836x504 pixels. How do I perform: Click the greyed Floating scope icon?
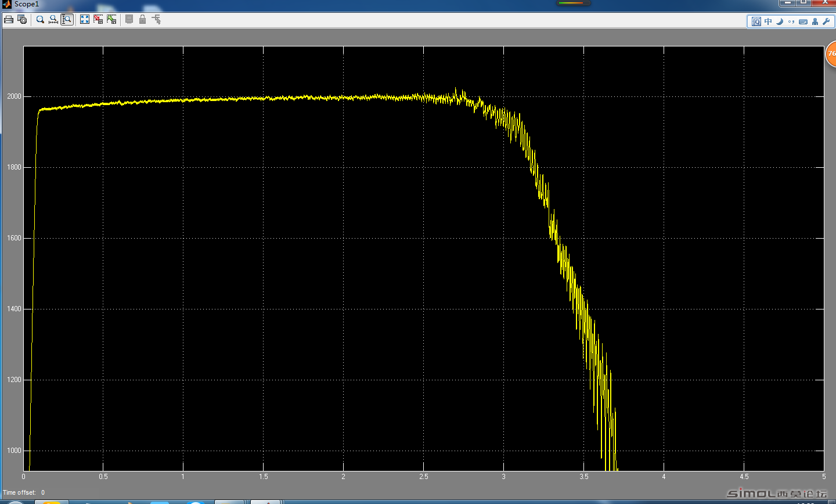129,20
